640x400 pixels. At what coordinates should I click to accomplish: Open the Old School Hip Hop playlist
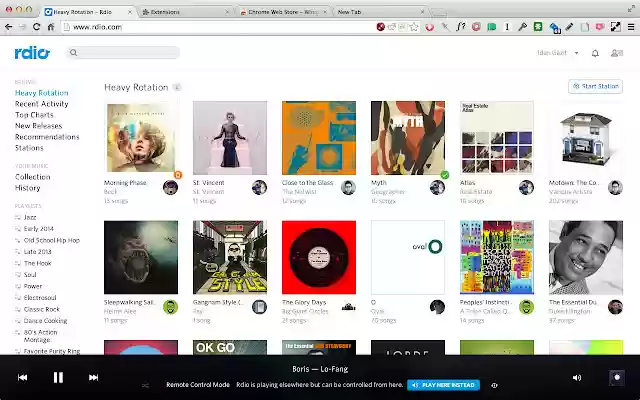pos(51,240)
